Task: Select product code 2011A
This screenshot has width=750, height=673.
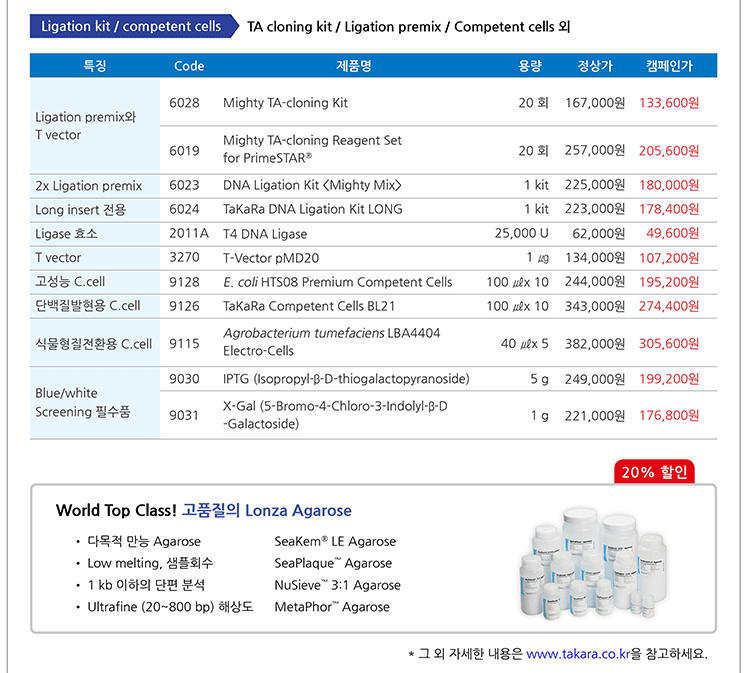Action: 188,233
